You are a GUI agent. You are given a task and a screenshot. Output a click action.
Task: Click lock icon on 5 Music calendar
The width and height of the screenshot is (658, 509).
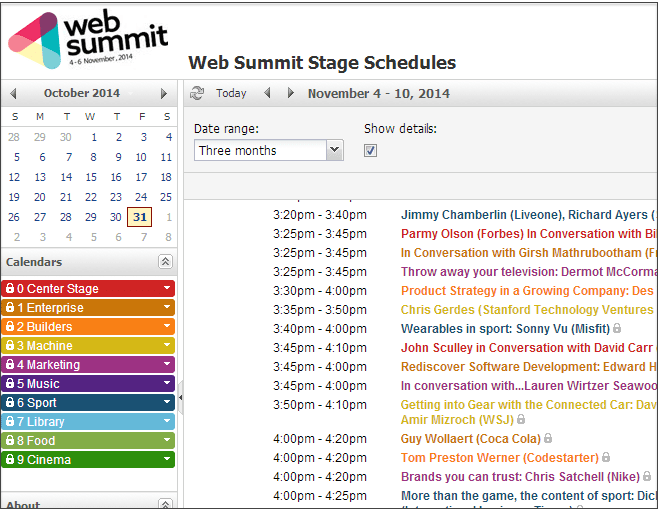[10, 383]
